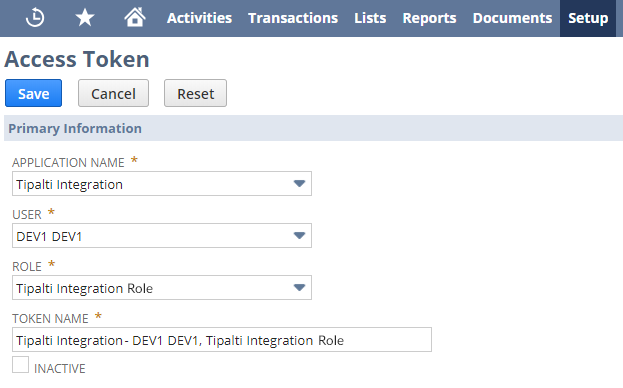Expand the Role dropdown arrow

[299, 288]
